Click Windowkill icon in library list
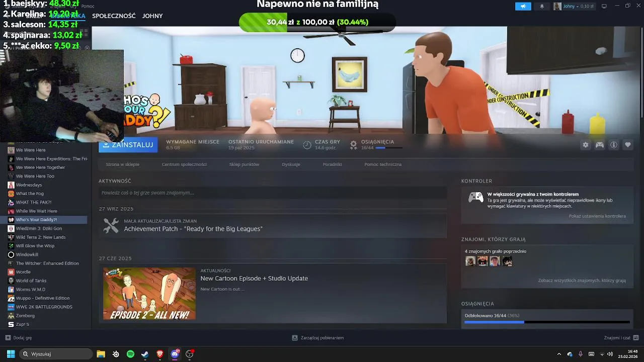Image resolution: width=644 pixels, height=362 pixels. [11, 254]
